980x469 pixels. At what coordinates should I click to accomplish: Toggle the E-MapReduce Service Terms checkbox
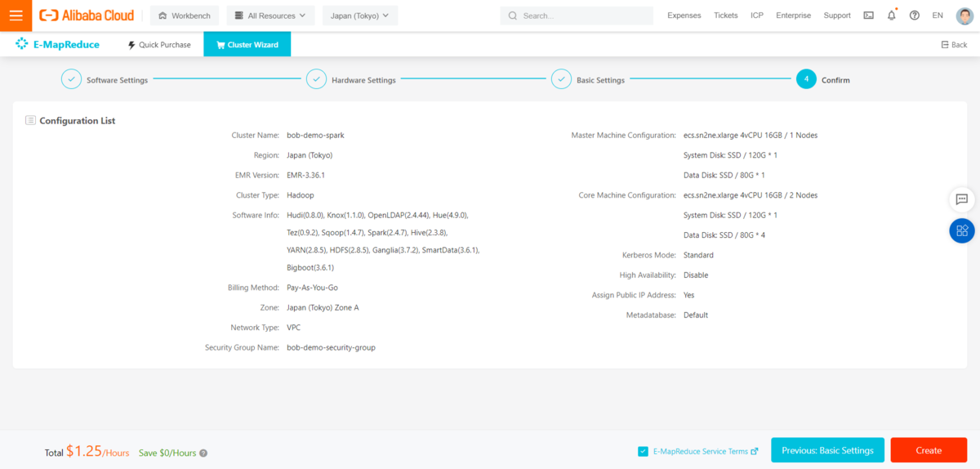click(x=644, y=451)
